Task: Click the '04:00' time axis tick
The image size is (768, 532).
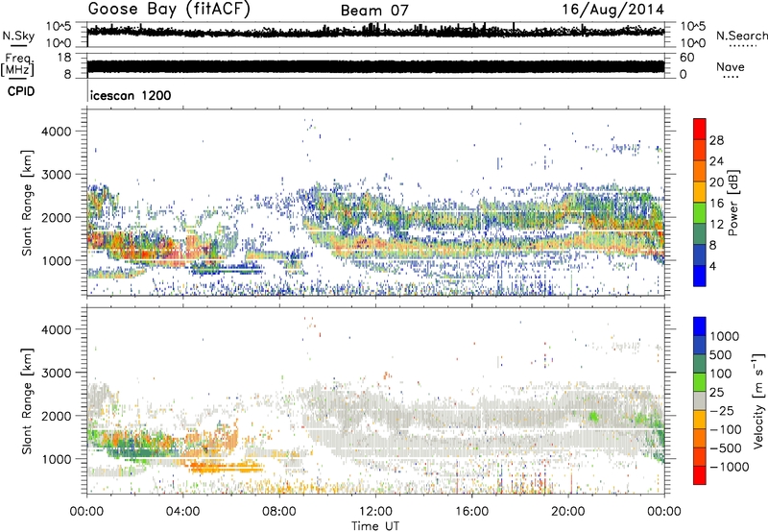Action: [x=183, y=512]
